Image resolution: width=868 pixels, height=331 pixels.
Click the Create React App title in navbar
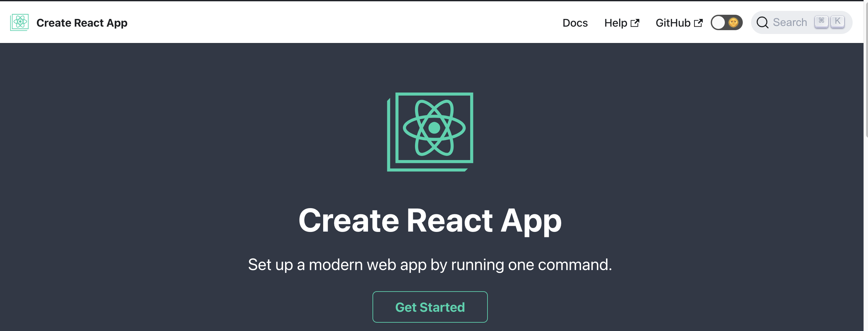click(x=82, y=23)
